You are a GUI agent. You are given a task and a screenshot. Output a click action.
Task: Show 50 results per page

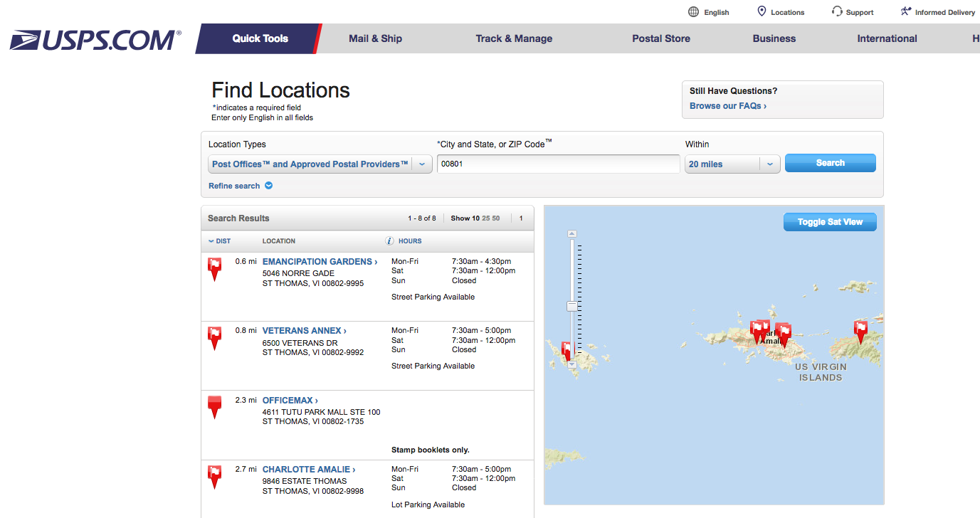pos(495,218)
